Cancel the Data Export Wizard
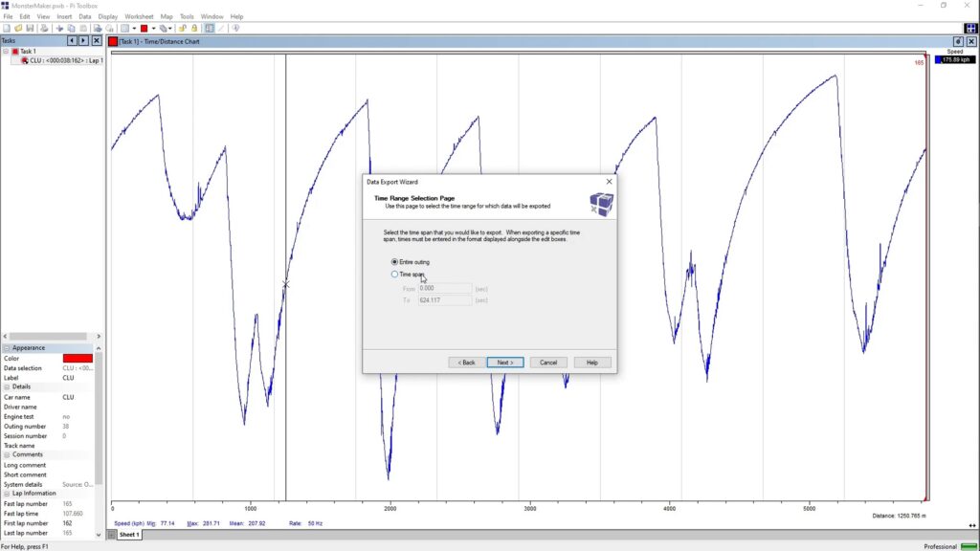980x551 pixels. [548, 362]
